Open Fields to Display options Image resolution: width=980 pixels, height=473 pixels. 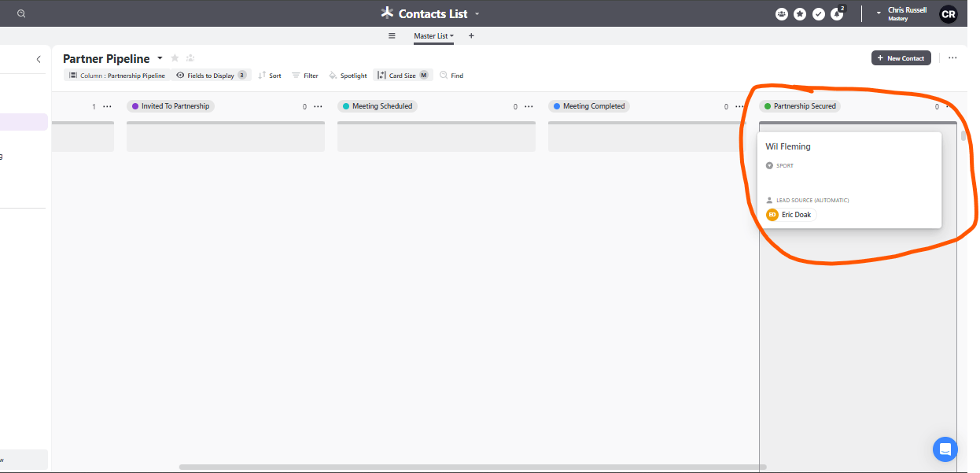click(x=212, y=76)
